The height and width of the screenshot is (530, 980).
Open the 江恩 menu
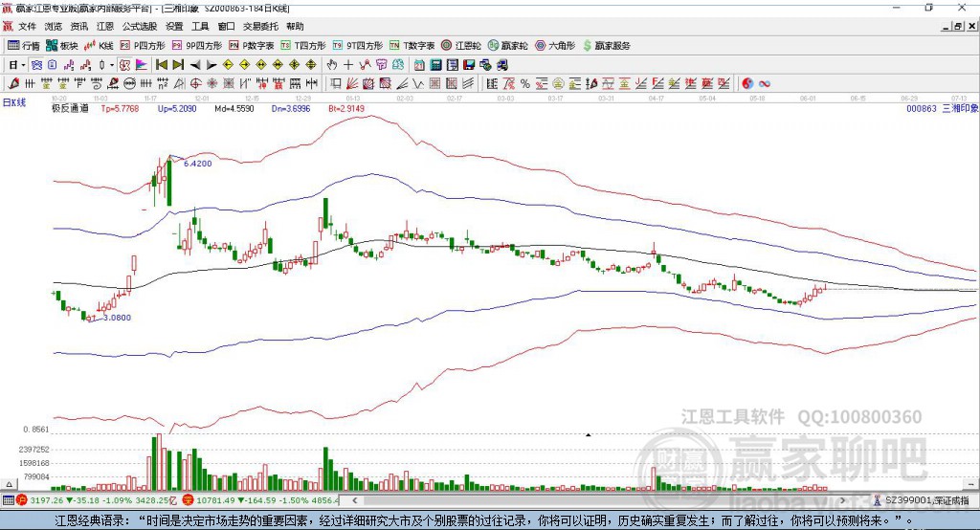105,26
